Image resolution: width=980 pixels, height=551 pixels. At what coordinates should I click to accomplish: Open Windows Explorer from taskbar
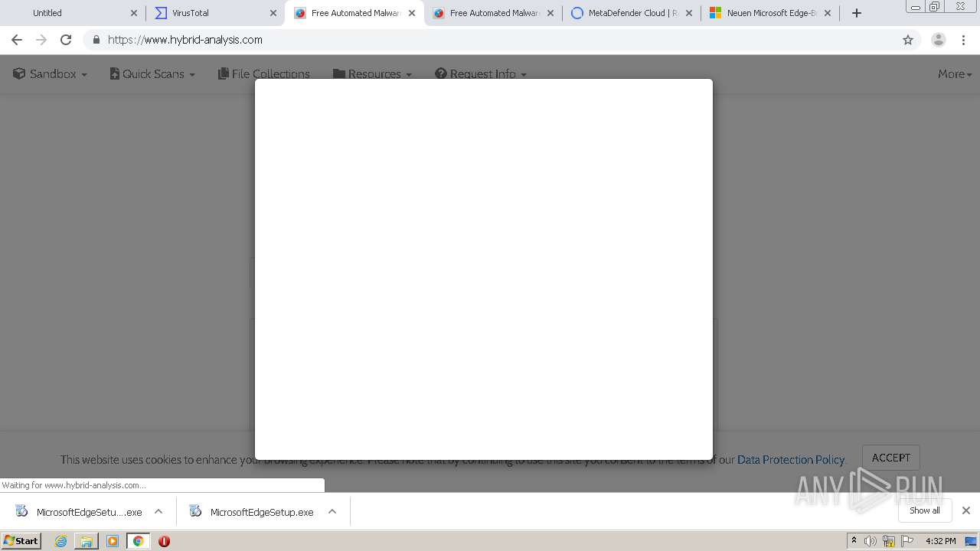[87, 541]
